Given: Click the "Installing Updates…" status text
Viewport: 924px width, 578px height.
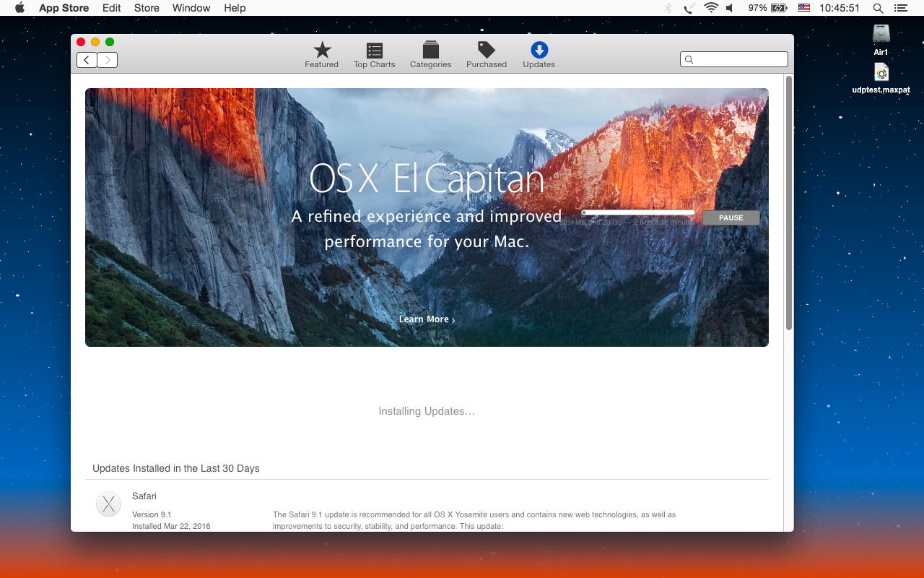Looking at the screenshot, I should point(427,411).
